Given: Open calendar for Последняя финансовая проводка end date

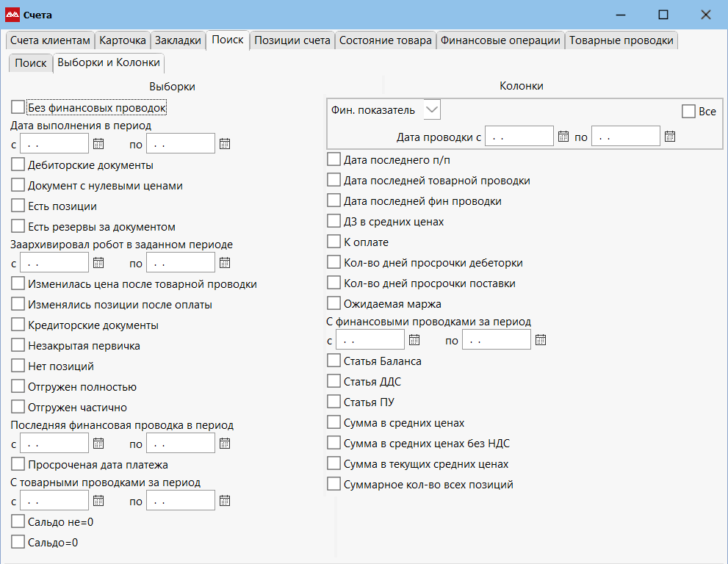Looking at the screenshot, I should click(x=225, y=444).
